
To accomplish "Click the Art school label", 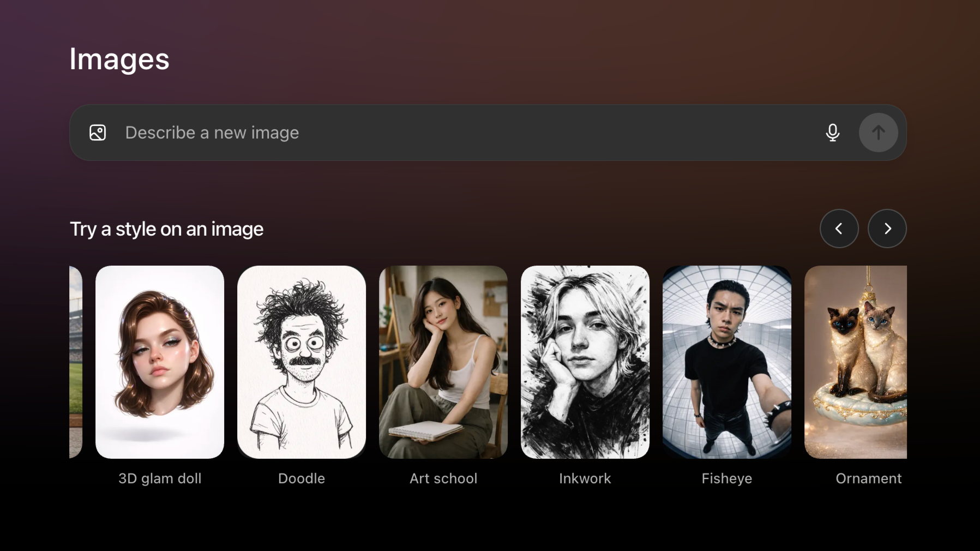I will coord(443,478).
